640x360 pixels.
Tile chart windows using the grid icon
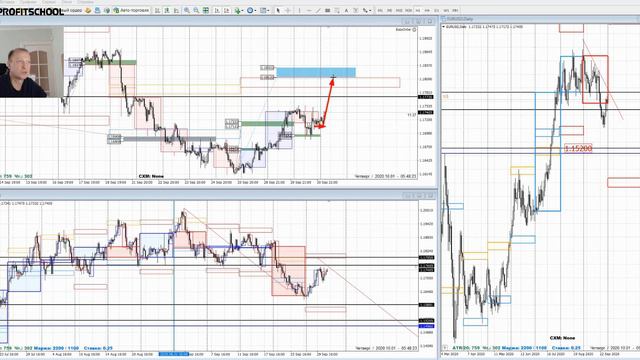(x=206, y=10)
